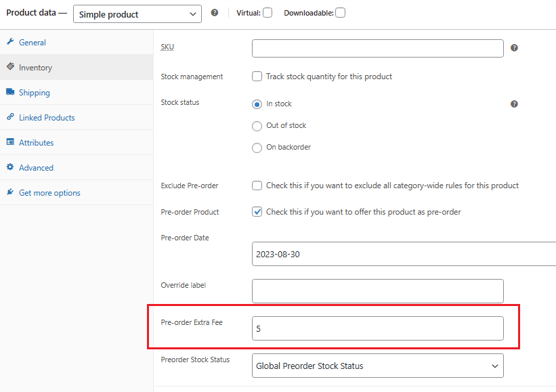556x392 pixels.
Task: Select the On backorder radio button
Action: point(257,148)
